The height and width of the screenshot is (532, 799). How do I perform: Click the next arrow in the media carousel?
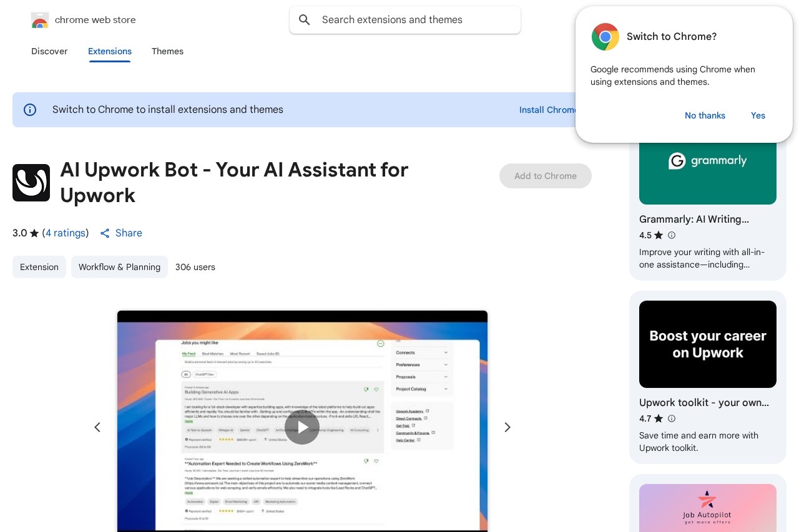[x=507, y=427]
